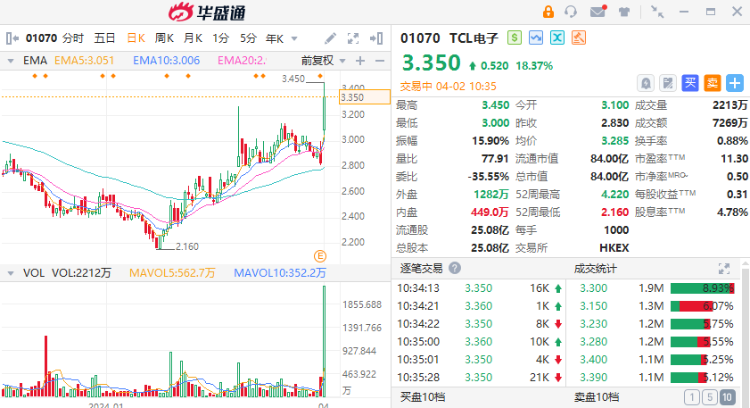
Task: Click the green dollar badge beside TCL电子
Action: [515, 38]
